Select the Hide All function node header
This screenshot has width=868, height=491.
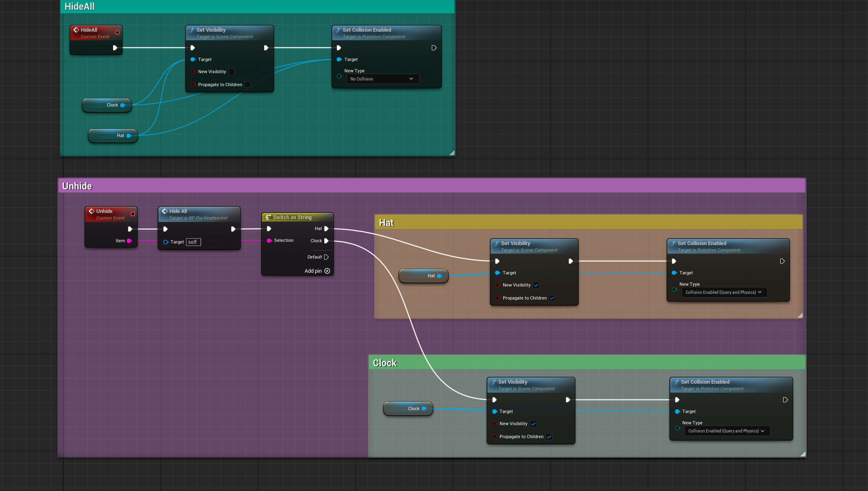pos(199,214)
